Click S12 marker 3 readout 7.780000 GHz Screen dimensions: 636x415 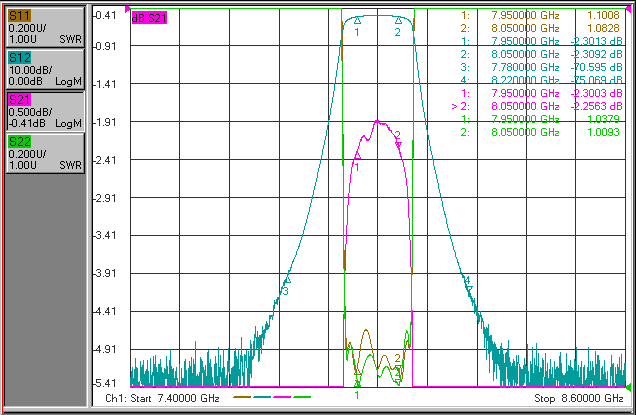coord(525,67)
